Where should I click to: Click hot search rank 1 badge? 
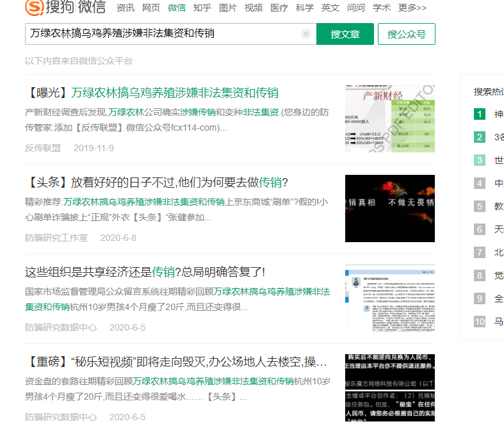coord(480,114)
